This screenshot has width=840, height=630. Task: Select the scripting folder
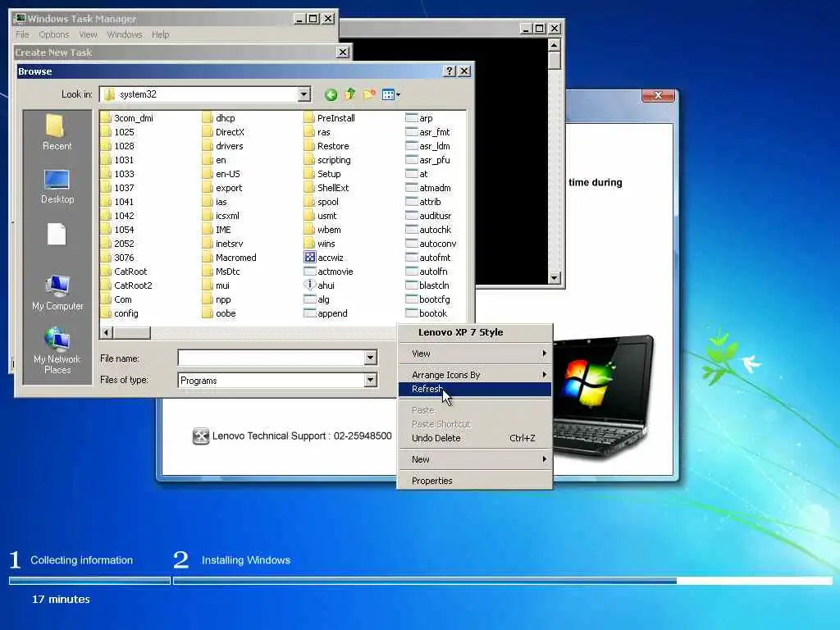[x=327, y=160]
